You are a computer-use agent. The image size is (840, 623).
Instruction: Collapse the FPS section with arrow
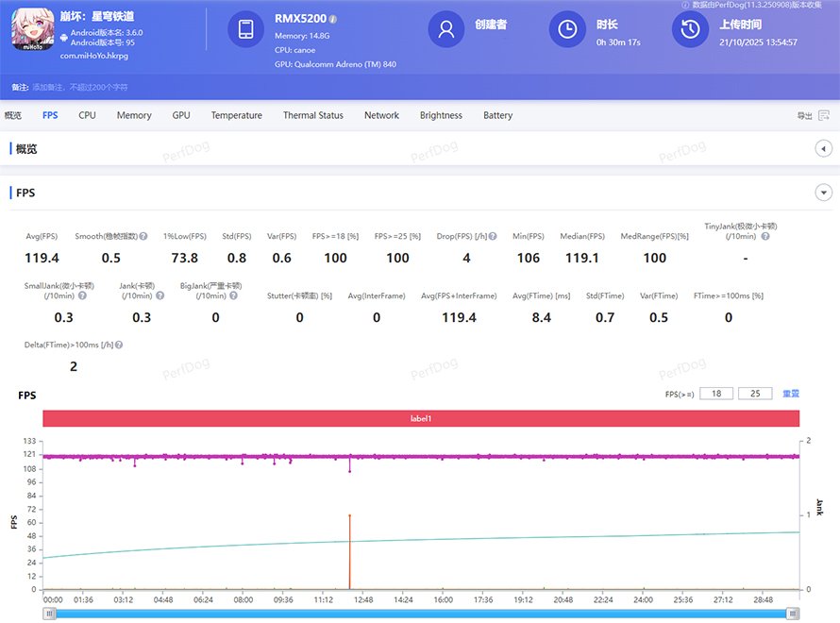[822, 193]
